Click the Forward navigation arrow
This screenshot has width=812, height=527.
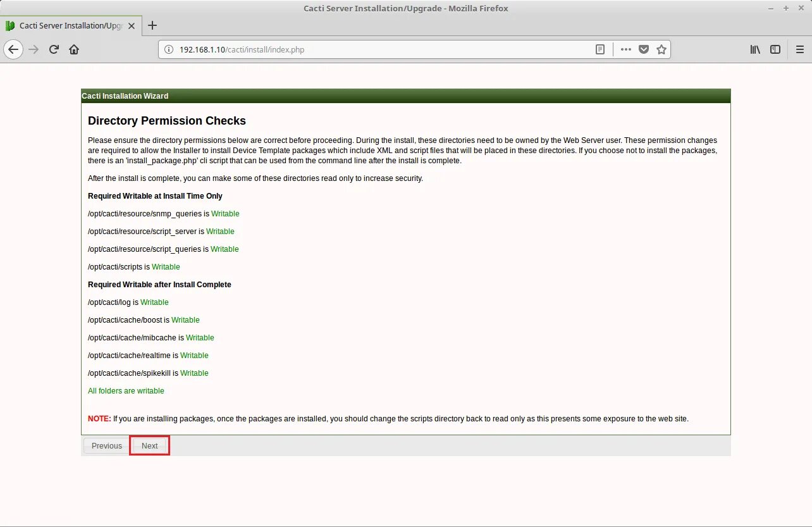coord(34,49)
